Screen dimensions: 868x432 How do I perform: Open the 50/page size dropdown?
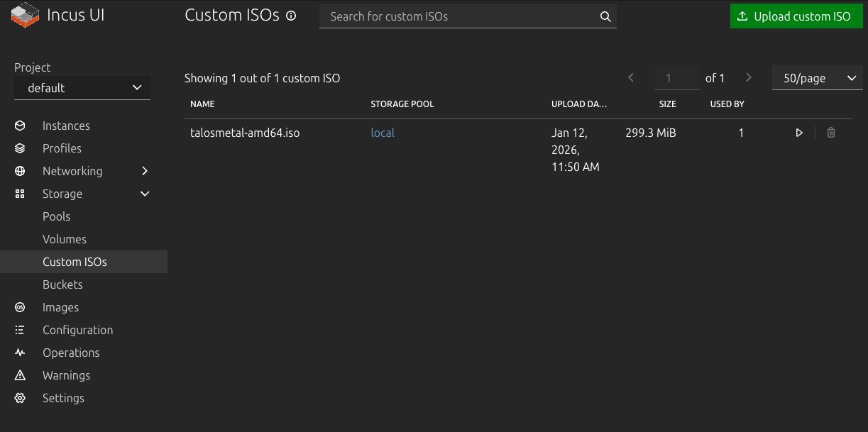[x=818, y=78]
